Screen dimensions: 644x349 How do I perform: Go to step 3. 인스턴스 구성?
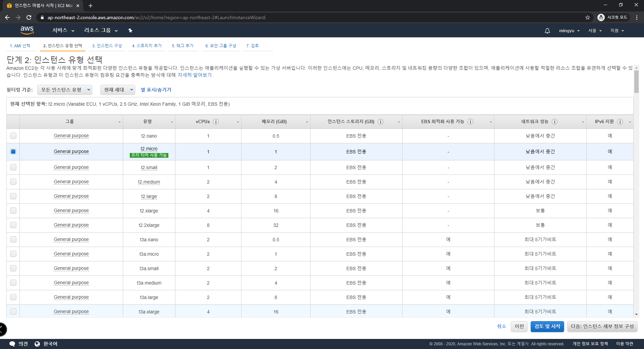[x=107, y=46]
